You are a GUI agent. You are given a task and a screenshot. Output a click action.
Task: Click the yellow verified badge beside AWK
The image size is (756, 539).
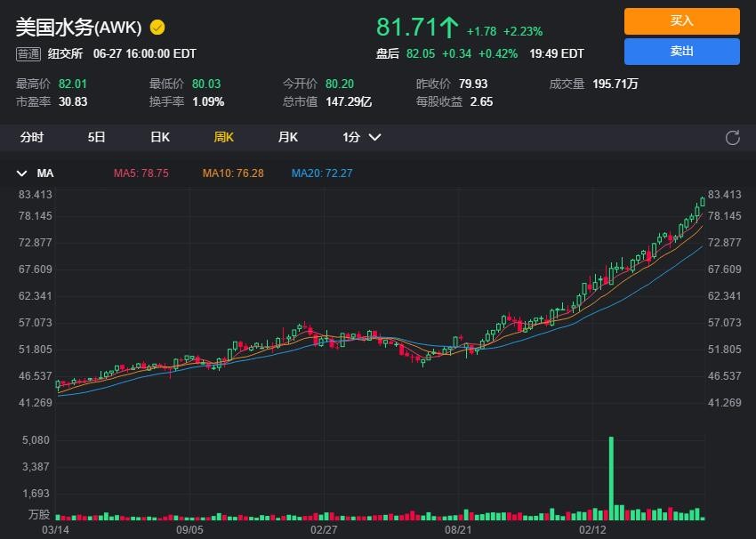(157, 27)
